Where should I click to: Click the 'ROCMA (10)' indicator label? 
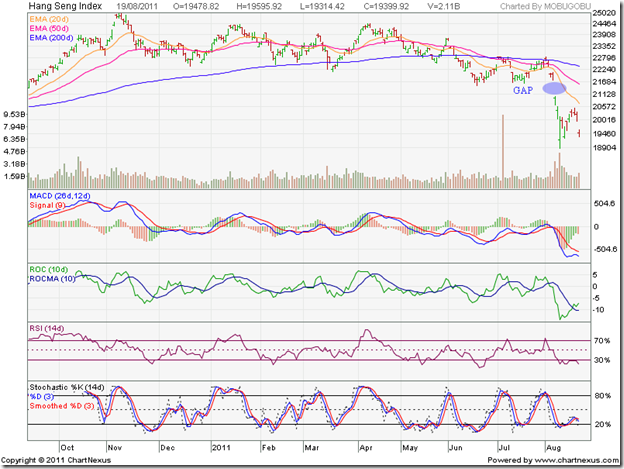(x=52, y=279)
